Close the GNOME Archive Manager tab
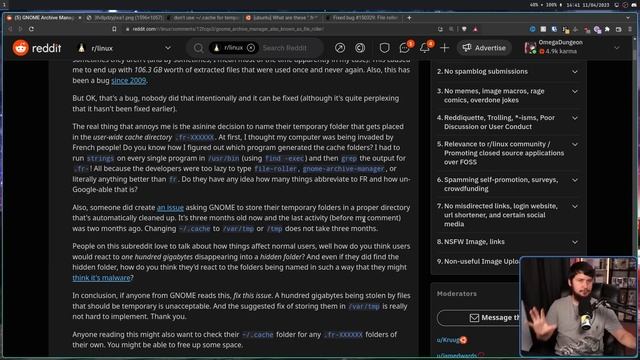This screenshot has height=360, width=640. (x=79, y=18)
